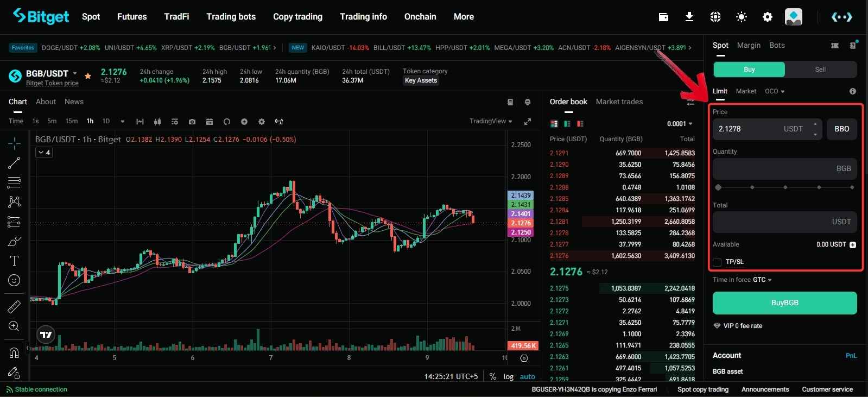
Task: Open the trading guide help icon
Action: 853,46
